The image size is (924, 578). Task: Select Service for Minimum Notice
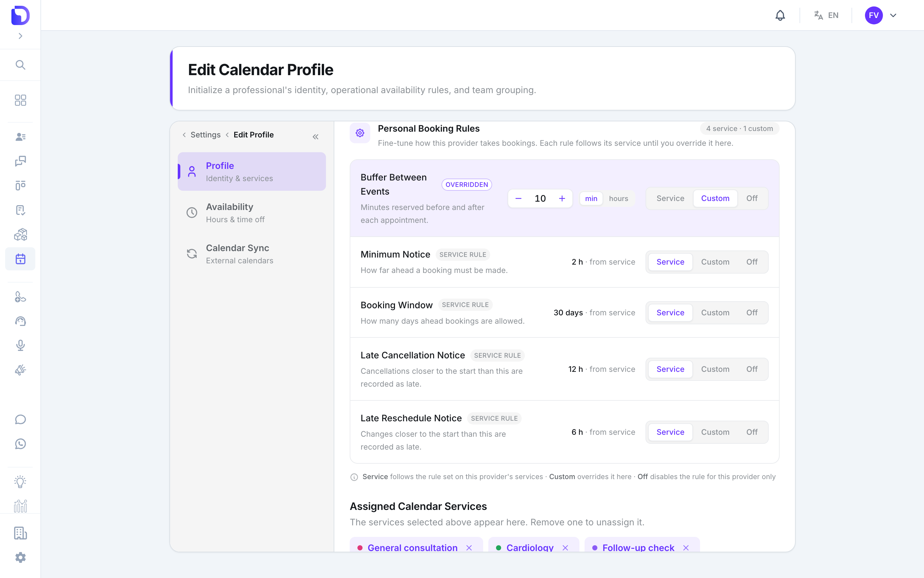click(670, 262)
